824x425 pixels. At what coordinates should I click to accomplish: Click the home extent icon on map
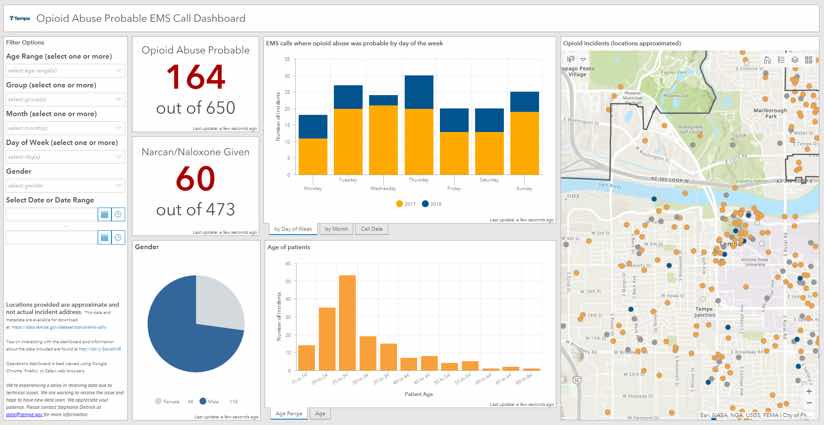768,60
